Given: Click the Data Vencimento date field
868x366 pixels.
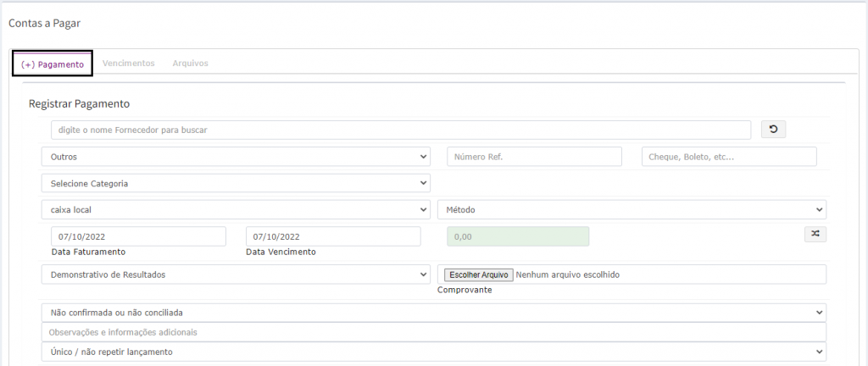Looking at the screenshot, I should point(333,236).
